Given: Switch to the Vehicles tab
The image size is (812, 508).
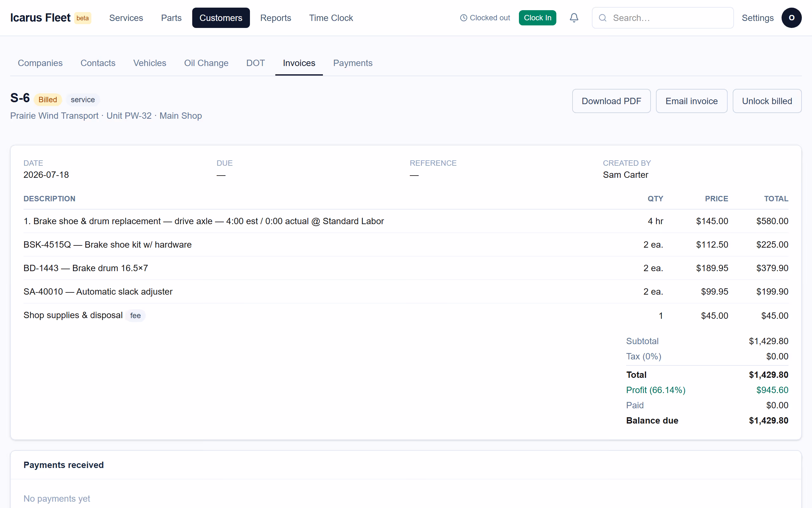Looking at the screenshot, I should [150, 63].
